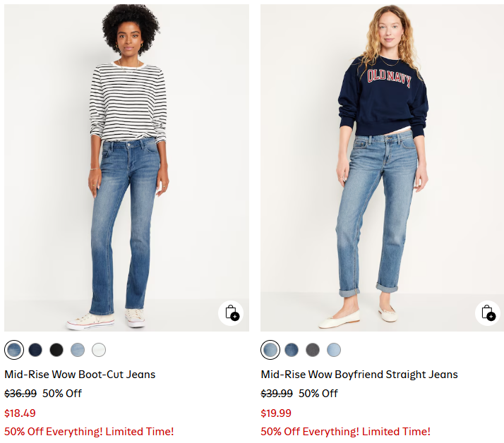Pick white swatch for Boot-Cut Jeans

(x=99, y=349)
